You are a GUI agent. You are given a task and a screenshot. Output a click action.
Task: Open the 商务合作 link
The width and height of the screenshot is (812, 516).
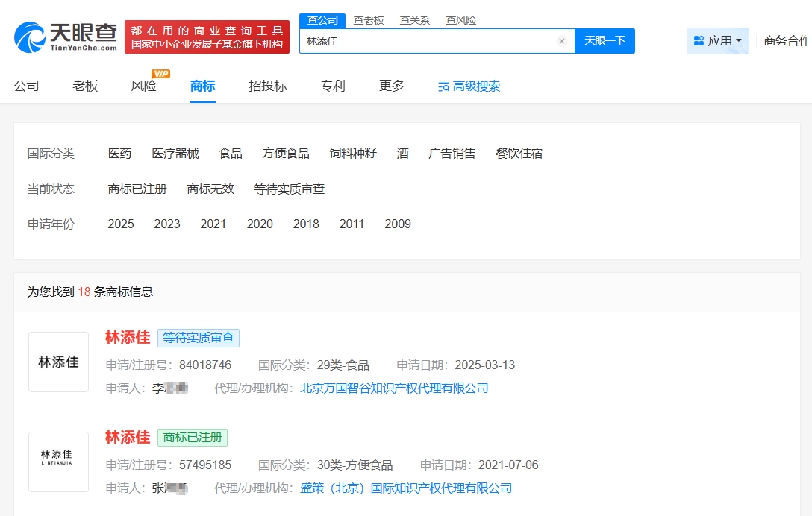787,41
